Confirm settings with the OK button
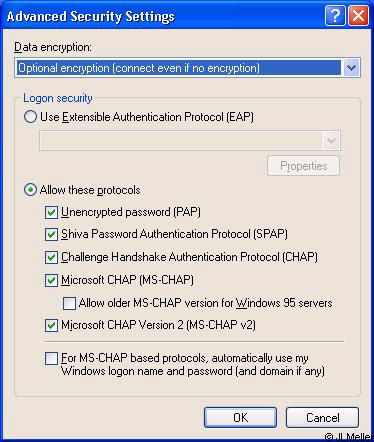 tap(240, 417)
